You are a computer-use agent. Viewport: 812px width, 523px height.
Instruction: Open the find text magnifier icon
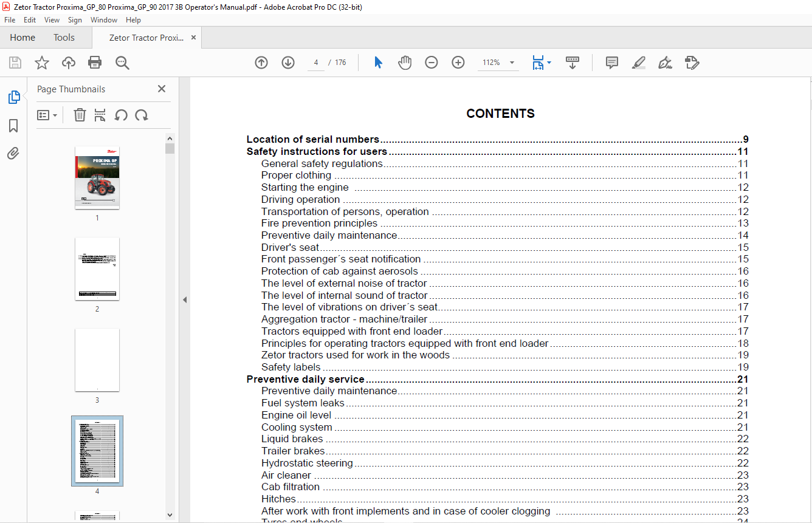[x=122, y=63]
